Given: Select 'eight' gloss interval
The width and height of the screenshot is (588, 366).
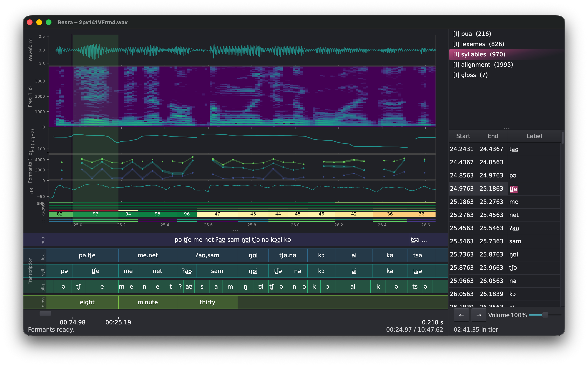Looking at the screenshot, I should tap(82, 302).
